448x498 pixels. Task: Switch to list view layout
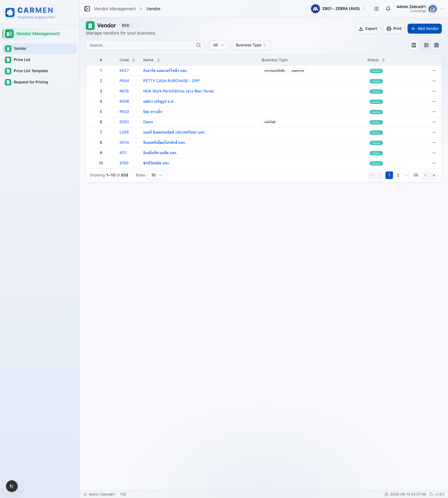click(x=427, y=45)
